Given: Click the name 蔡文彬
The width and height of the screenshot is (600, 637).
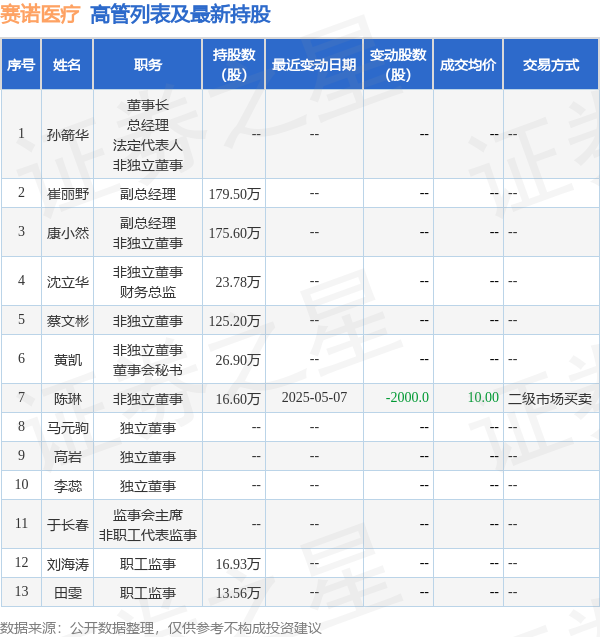Looking at the screenshot, I should point(67,321).
